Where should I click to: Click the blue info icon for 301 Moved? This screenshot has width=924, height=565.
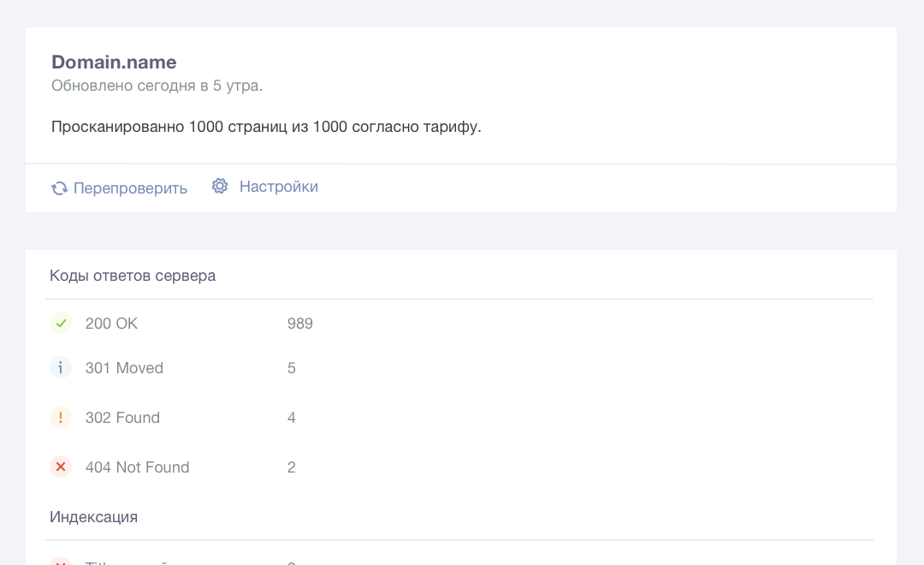61,368
